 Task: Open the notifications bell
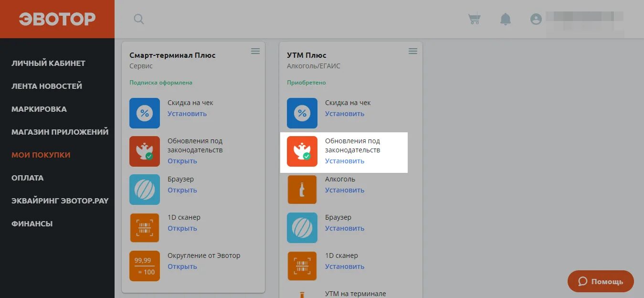point(505,19)
